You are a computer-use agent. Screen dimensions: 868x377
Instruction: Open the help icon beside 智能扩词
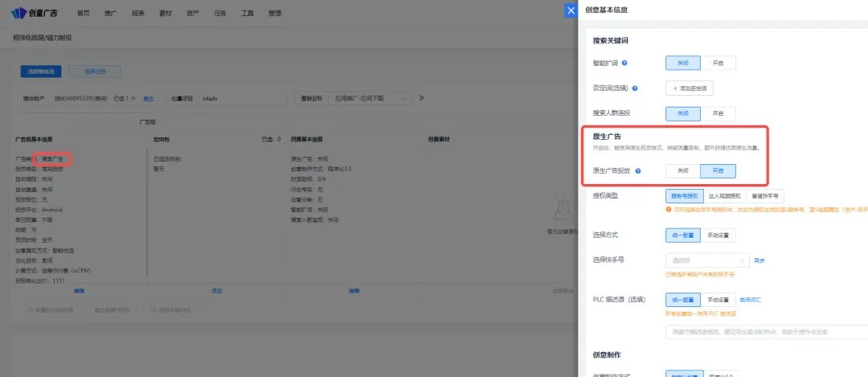click(x=624, y=64)
